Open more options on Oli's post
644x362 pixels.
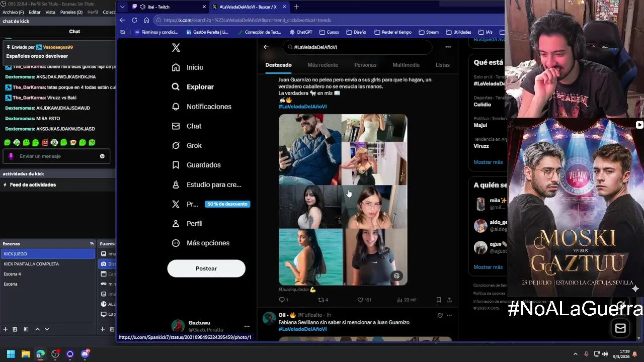(x=449, y=315)
